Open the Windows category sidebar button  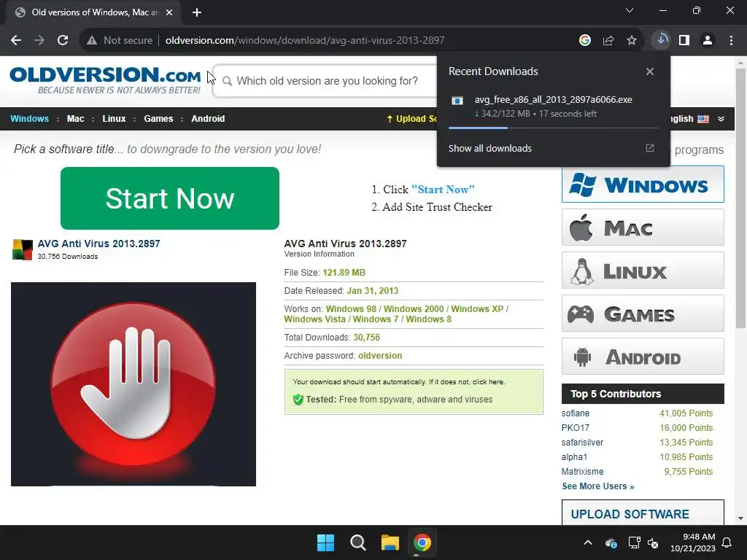pyautogui.click(x=643, y=184)
